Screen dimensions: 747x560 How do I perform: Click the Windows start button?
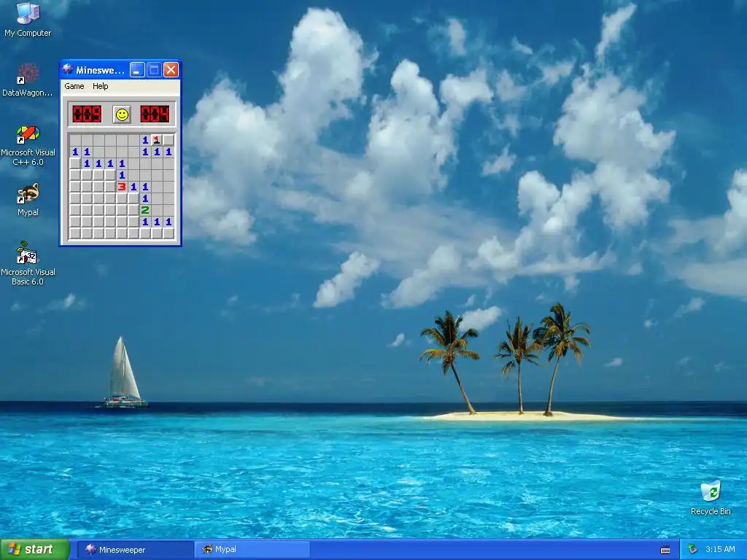pyautogui.click(x=35, y=550)
